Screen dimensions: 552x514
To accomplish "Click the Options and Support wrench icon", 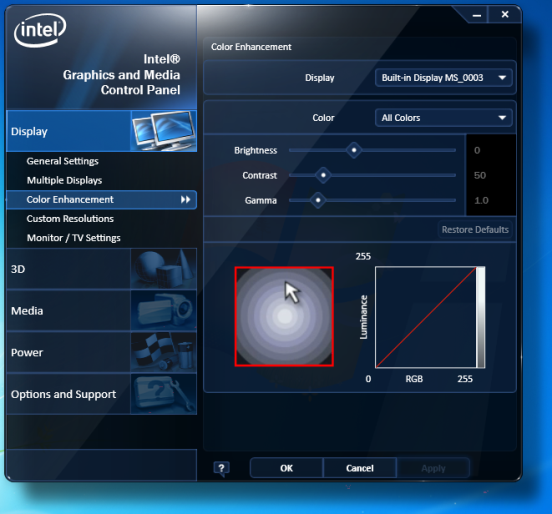I will (x=164, y=394).
